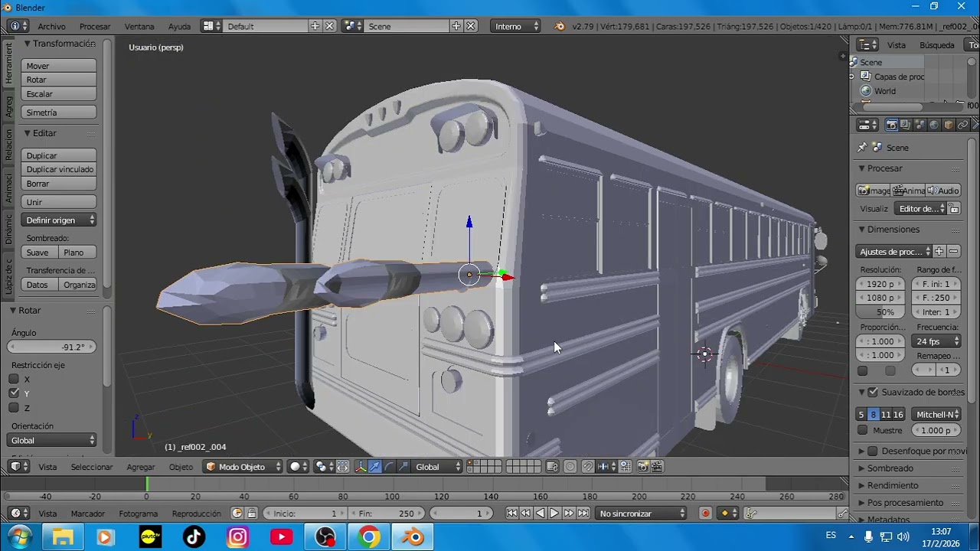The width and height of the screenshot is (980, 551).
Task: Toggle the proportional editing icon in 3D header
Action: click(x=570, y=467)
